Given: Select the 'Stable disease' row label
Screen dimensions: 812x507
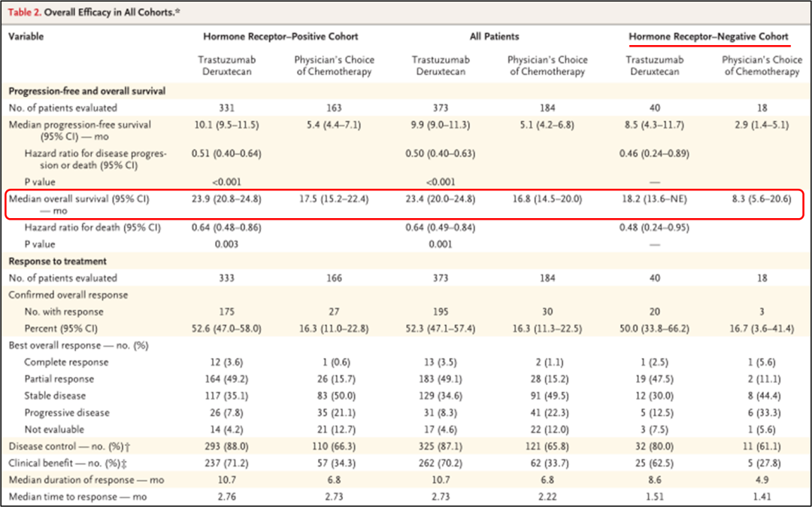Looking at the screenshot, I should pyautogui.click(x=55, y=396).
